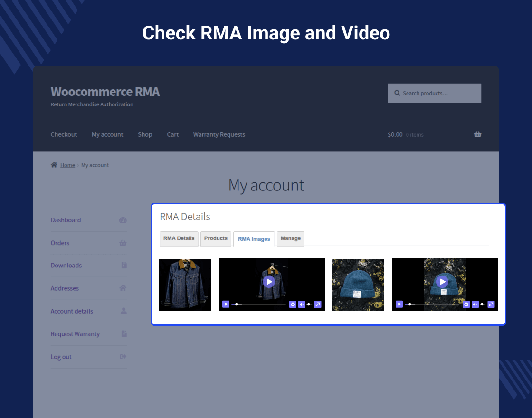Click the Addresses house icon
532x418 pixels.
click(x=123, y=288)
